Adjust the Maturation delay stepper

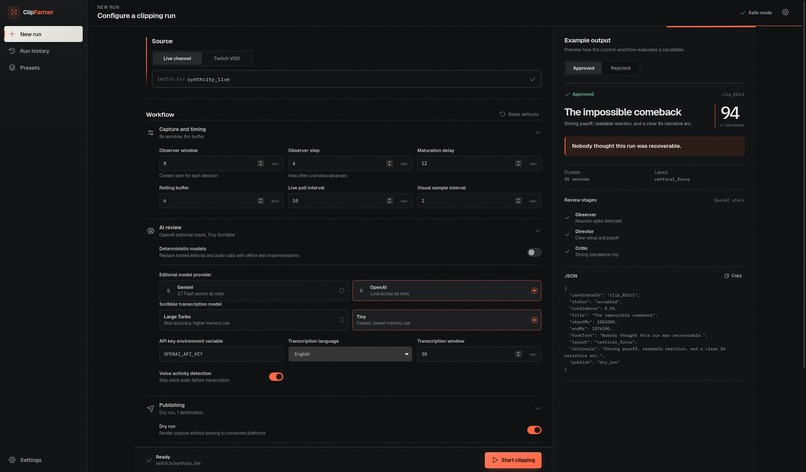tap(518, 164)
